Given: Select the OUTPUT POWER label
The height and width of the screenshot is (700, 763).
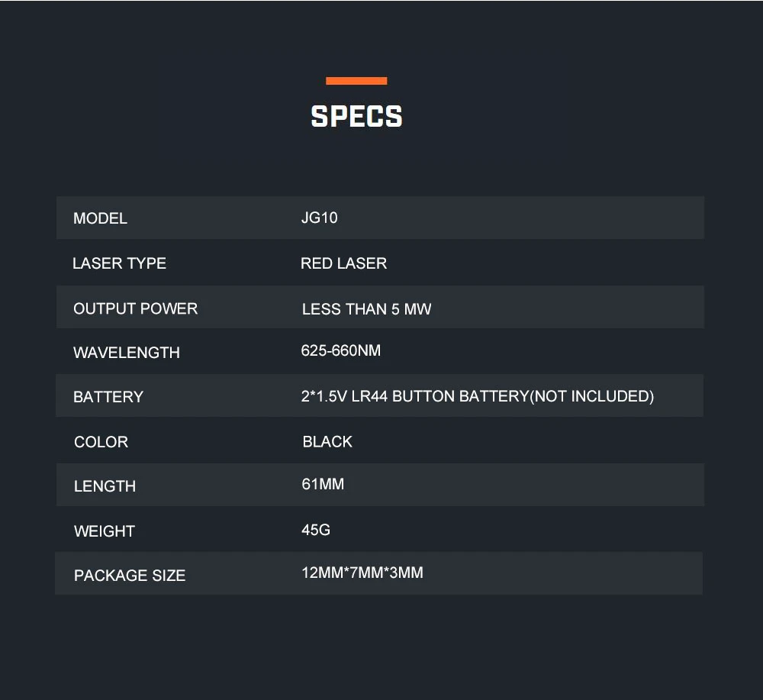Looking at the screenshot, I should [135, 308].
